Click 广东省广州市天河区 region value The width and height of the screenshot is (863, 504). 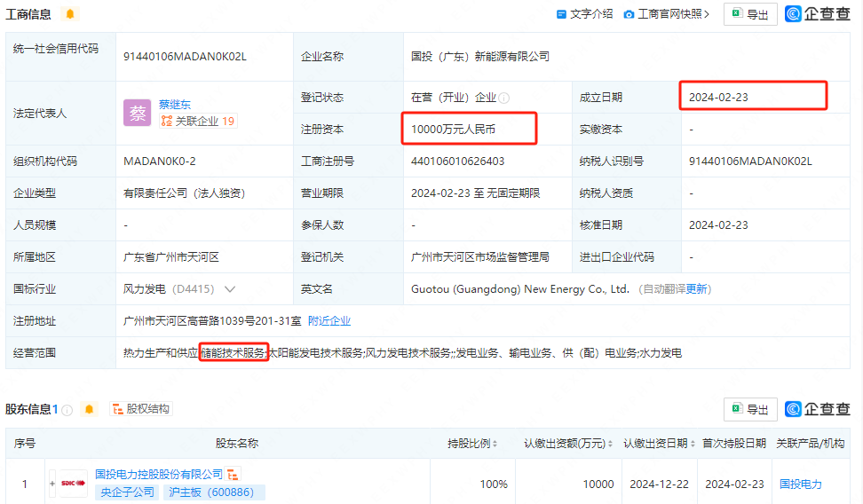click(171, 257)
